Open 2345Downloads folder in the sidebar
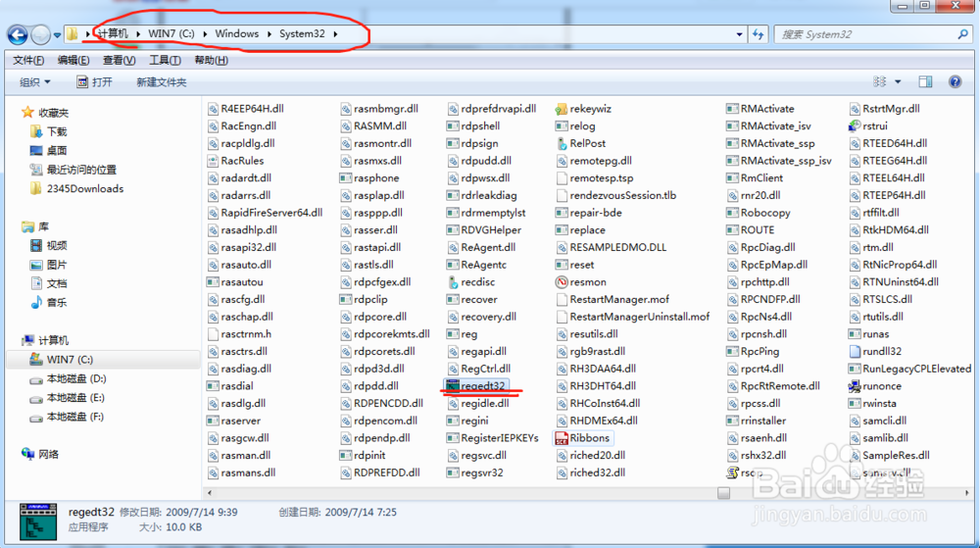Image resolution: width=980 pixels, height=548 pixels. tap(85, 188)
